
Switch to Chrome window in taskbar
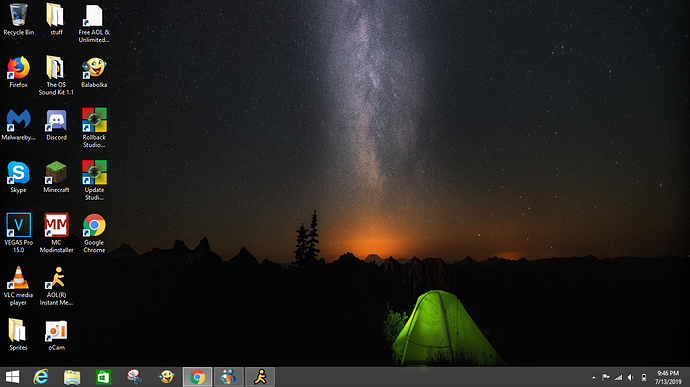[x=197, y=377]
